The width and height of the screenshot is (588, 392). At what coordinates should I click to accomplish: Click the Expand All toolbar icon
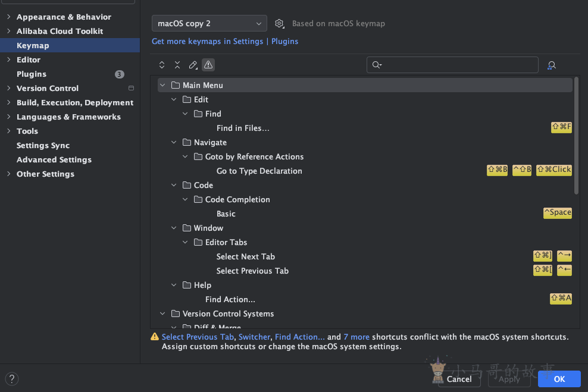[162, 65]
